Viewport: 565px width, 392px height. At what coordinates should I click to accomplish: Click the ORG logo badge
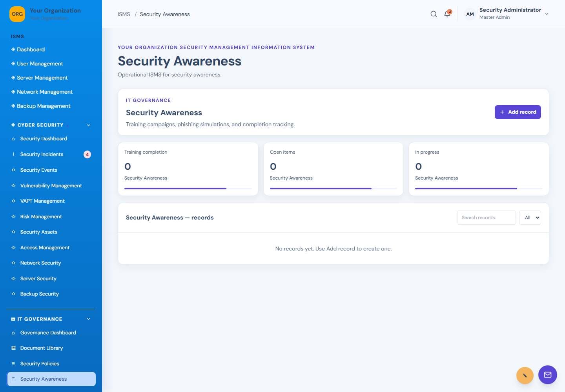pyautogui.click(x=17, y=14)
